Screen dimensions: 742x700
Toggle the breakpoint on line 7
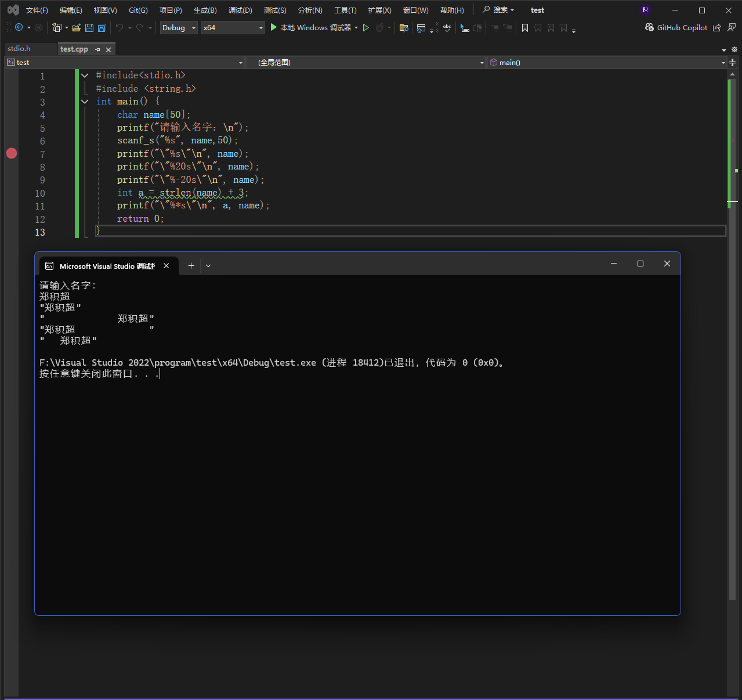click(12, 153)
